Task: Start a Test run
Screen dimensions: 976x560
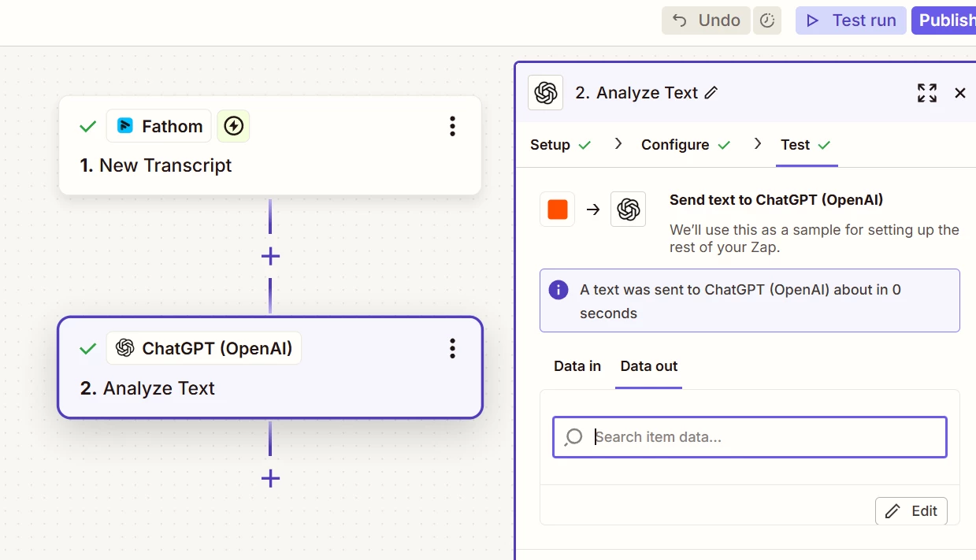Action: coord(852,20)
